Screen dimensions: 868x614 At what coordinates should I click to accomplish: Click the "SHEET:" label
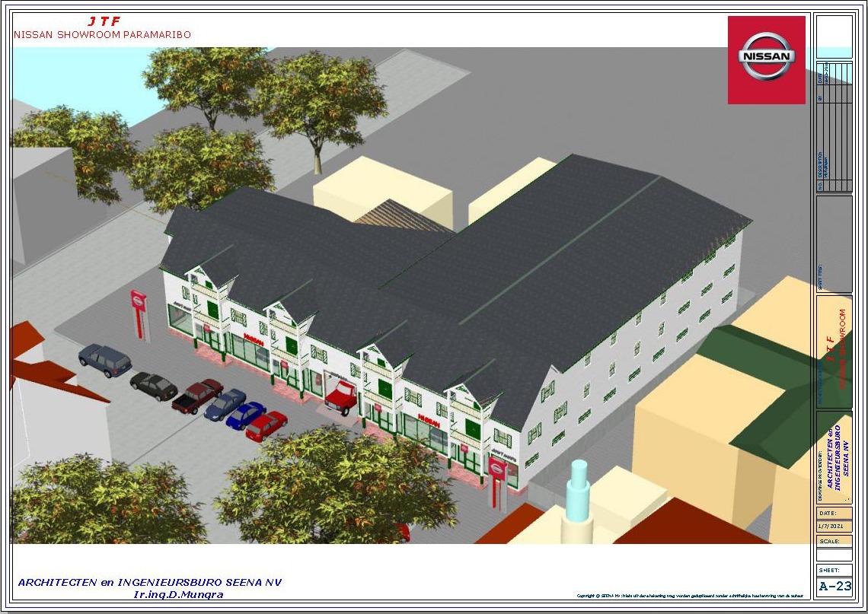pos(828,570)
